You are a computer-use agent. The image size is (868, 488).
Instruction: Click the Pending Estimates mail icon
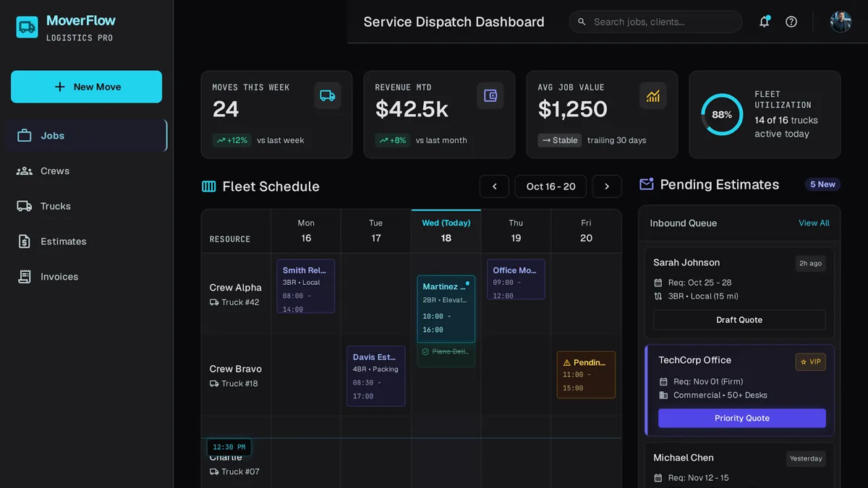pyautogui.click(x=647, y=184)
